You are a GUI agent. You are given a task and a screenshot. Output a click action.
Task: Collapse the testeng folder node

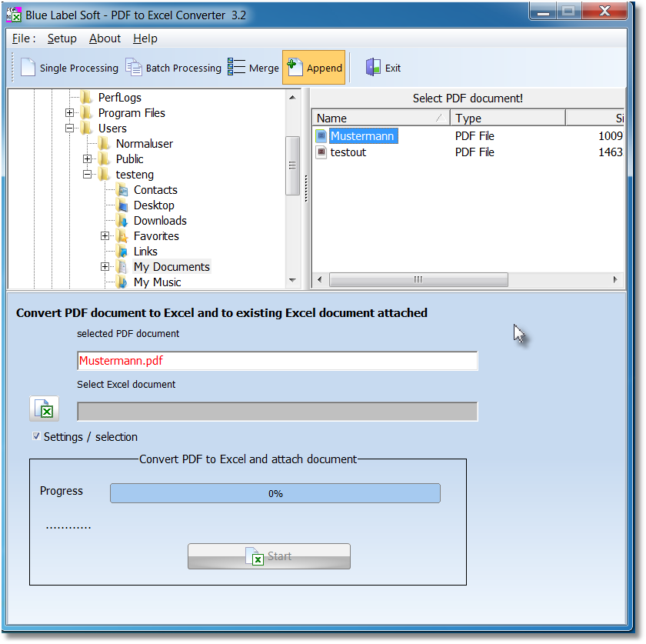[x=88, y=175]
